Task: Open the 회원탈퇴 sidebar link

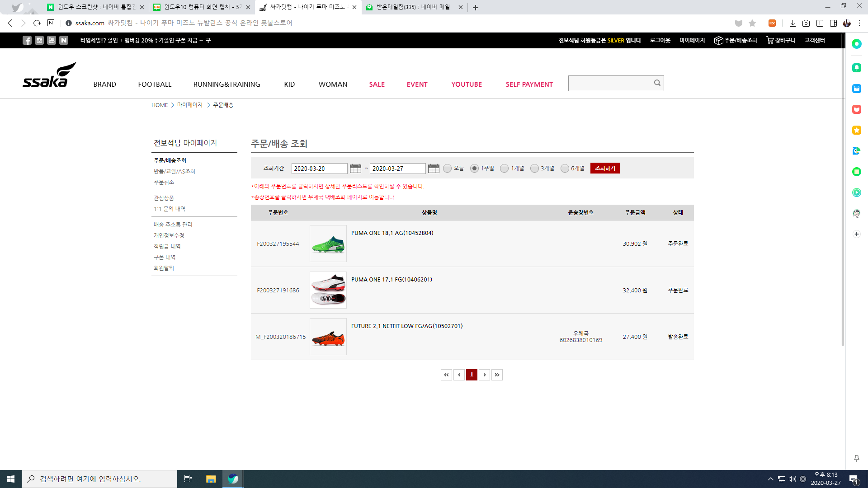Action: click(164, 268)
